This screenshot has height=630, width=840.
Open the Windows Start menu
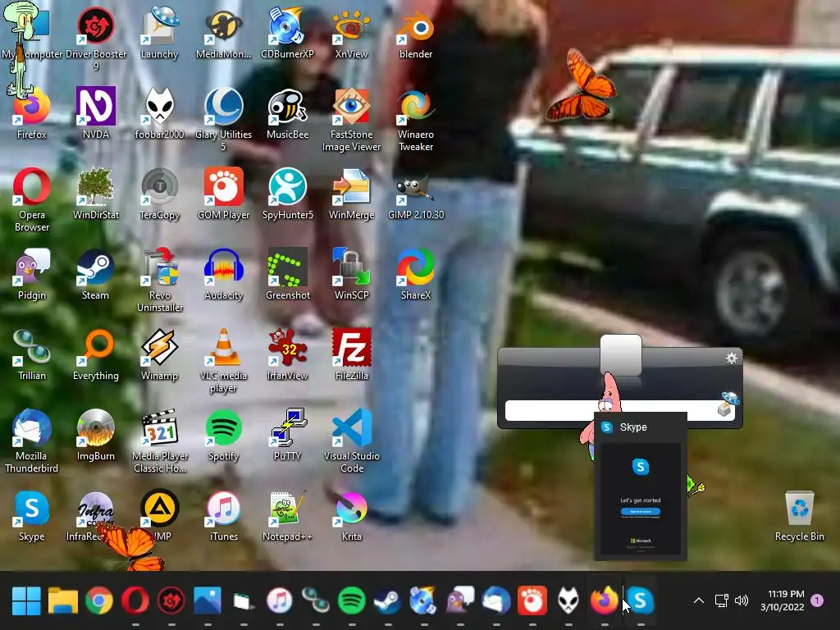[x=26, y=600]
